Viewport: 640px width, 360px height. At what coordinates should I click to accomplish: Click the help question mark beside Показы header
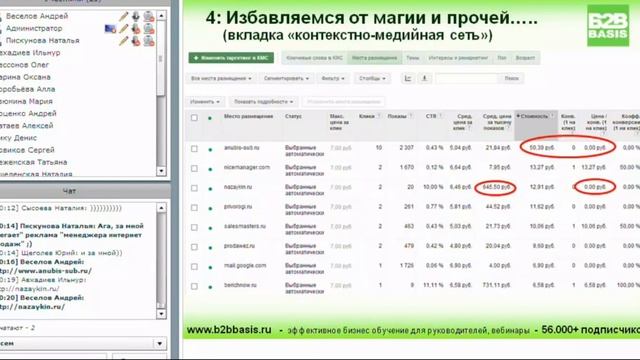click(411, 116)
